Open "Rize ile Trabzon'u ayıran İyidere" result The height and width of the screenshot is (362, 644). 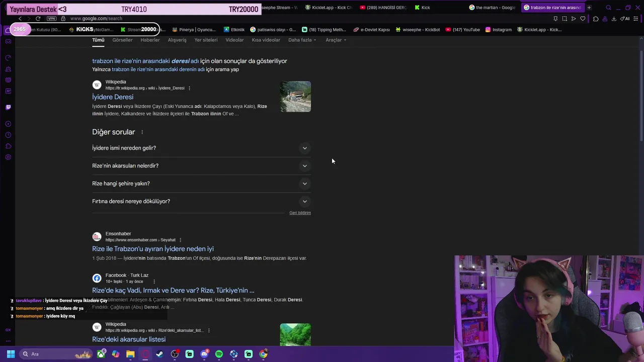click(x=152, y=249)
